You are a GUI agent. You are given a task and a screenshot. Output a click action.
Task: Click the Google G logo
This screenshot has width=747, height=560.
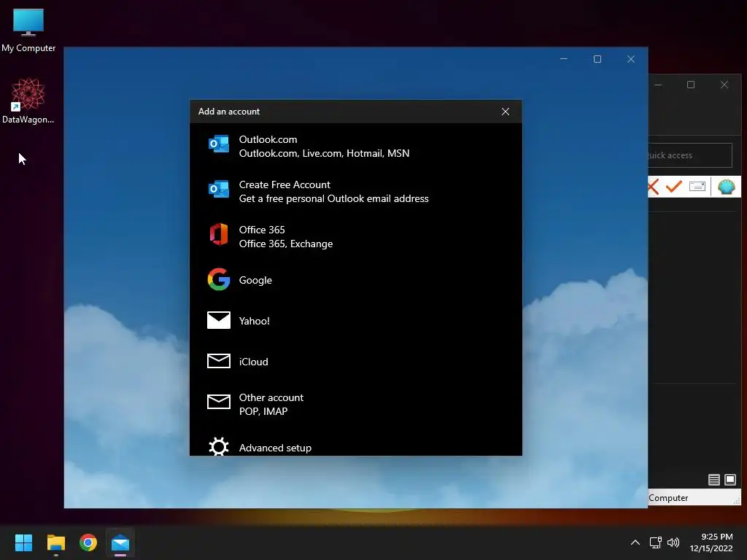pos(219,279)
